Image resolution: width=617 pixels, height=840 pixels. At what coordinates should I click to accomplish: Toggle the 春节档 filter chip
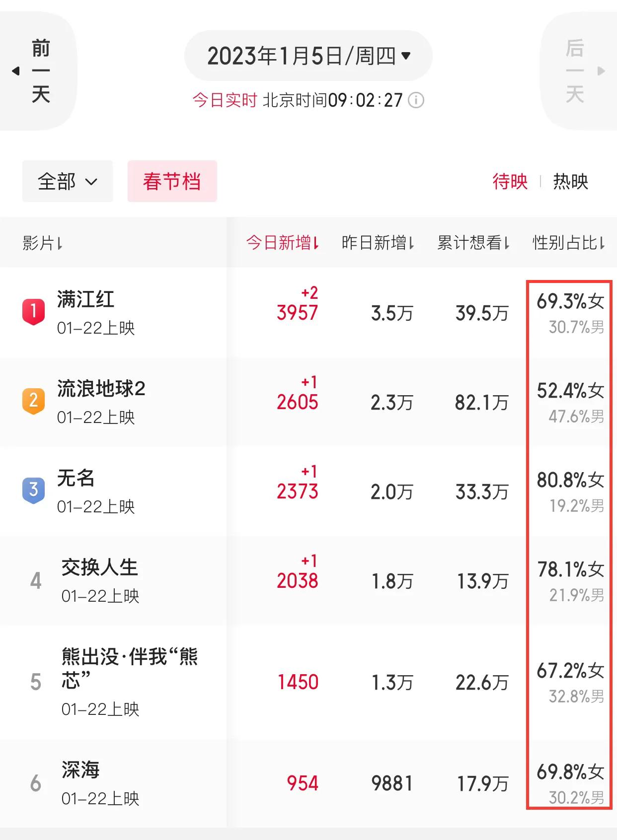click(172, 181)
